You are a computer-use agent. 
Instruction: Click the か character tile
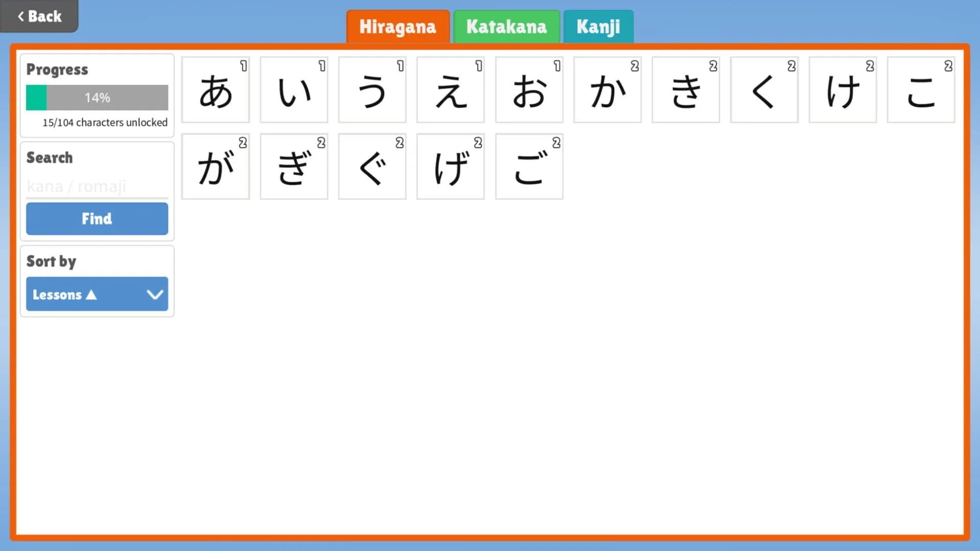[607, 90]
